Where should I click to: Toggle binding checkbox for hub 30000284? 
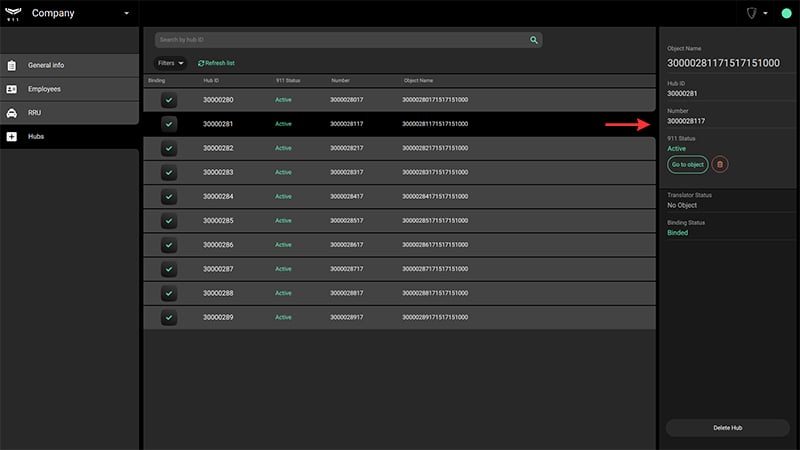(x=169, y=196)
